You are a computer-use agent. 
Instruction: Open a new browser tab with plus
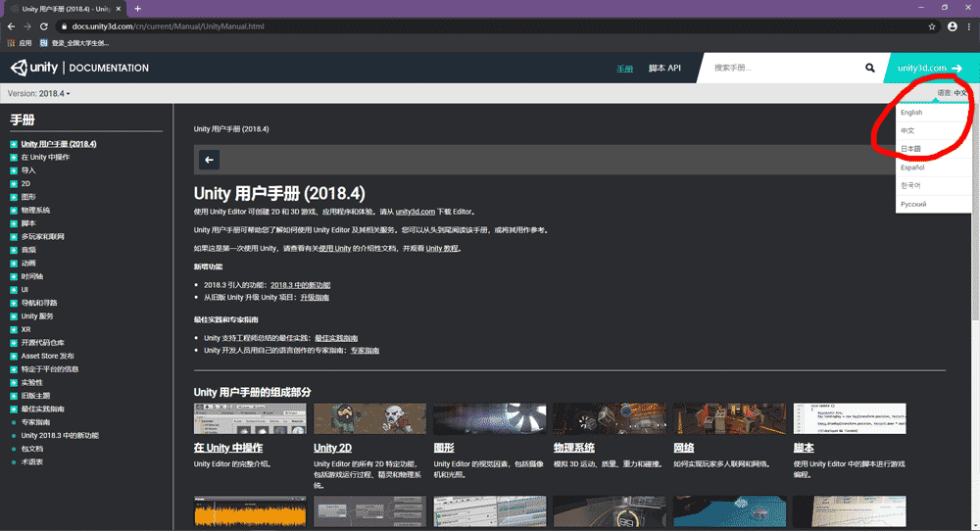(x=137, y=9)
